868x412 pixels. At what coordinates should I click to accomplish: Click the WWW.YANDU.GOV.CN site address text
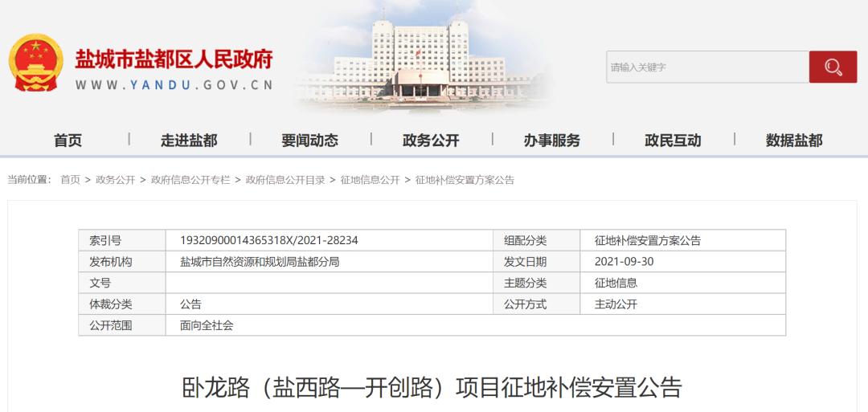click(x=174, y=85)
